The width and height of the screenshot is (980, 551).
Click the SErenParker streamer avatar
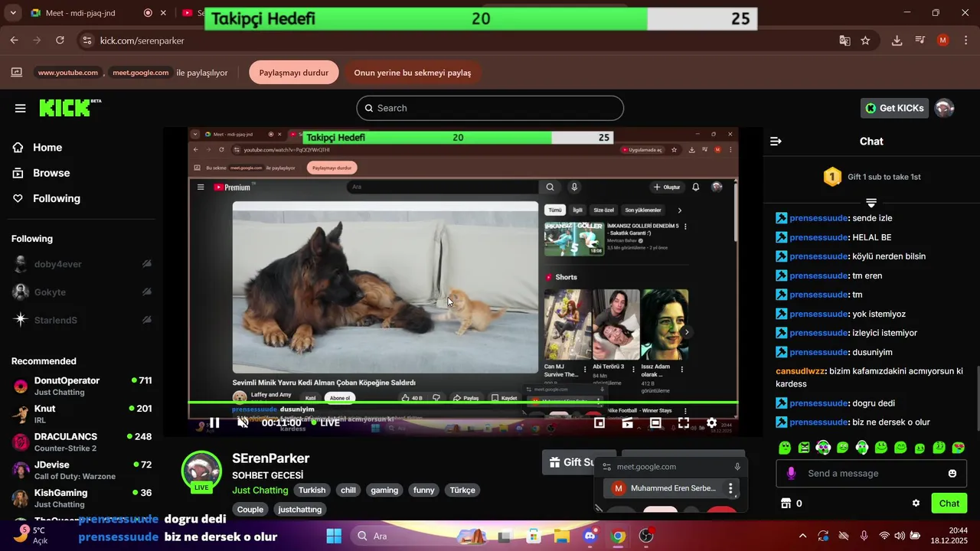click(x=201, y=471)
